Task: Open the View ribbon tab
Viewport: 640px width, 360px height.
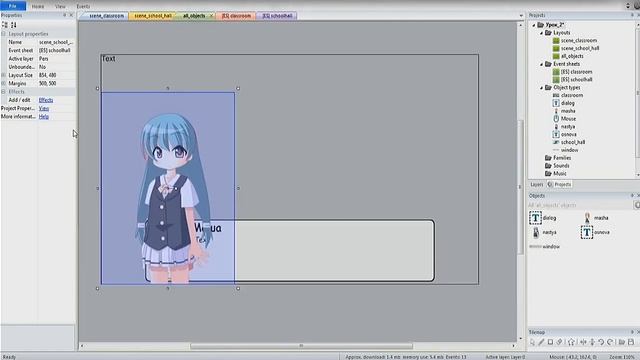Action: 60,7
